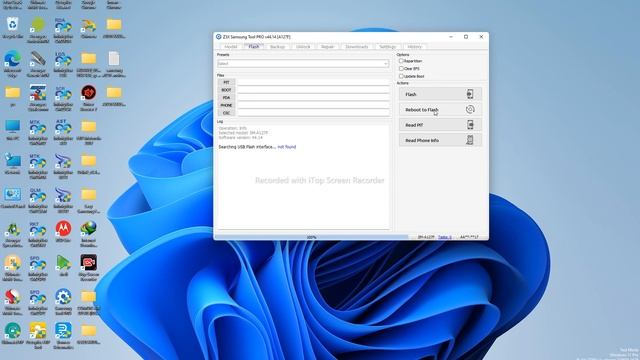640x360 pixels.
Task: Select the Flash tab
Action: point(254,47)
